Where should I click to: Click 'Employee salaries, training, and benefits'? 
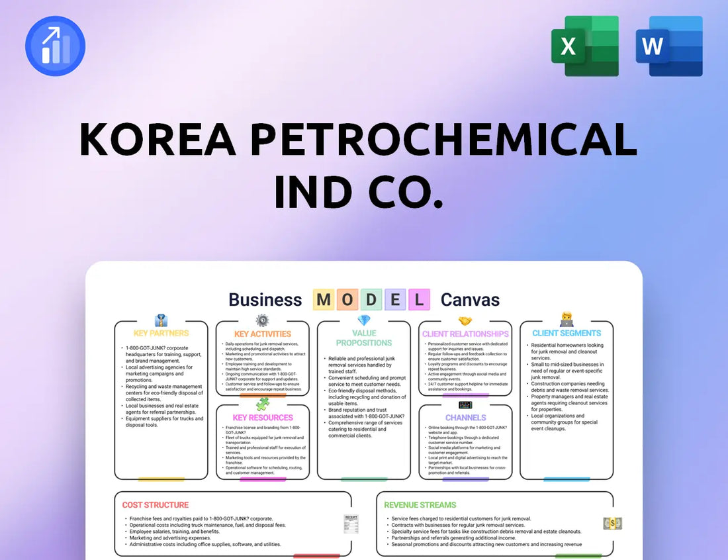click(174, 532)
